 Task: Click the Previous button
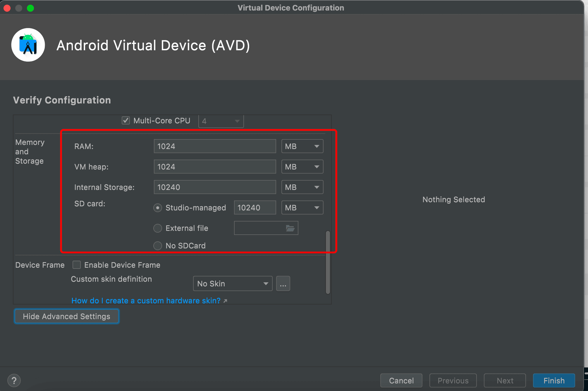tap(453, 380)
